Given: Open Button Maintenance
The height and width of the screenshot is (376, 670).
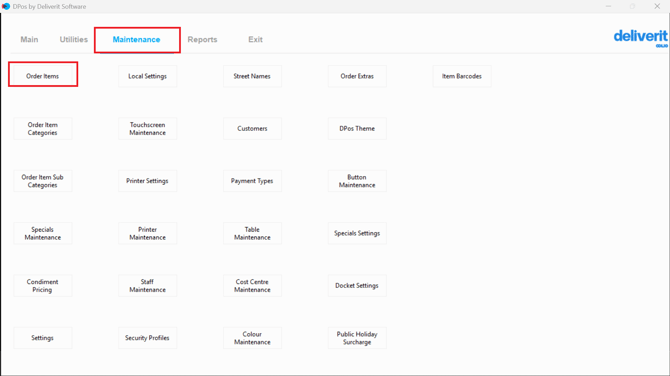Looking at the screenshot, I should click(357, 181).
